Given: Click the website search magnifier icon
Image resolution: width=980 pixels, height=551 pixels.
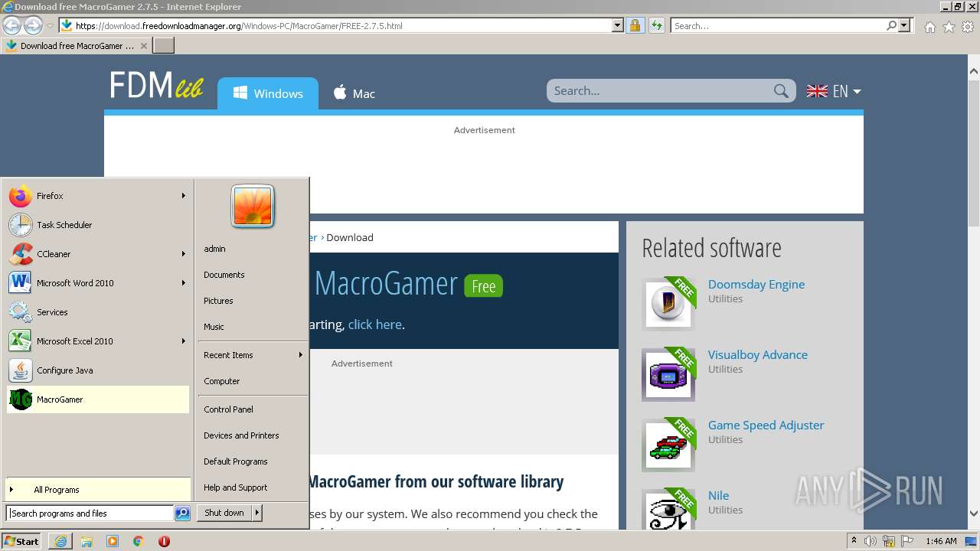Looking at the screenshot, I should coord(781,91).
